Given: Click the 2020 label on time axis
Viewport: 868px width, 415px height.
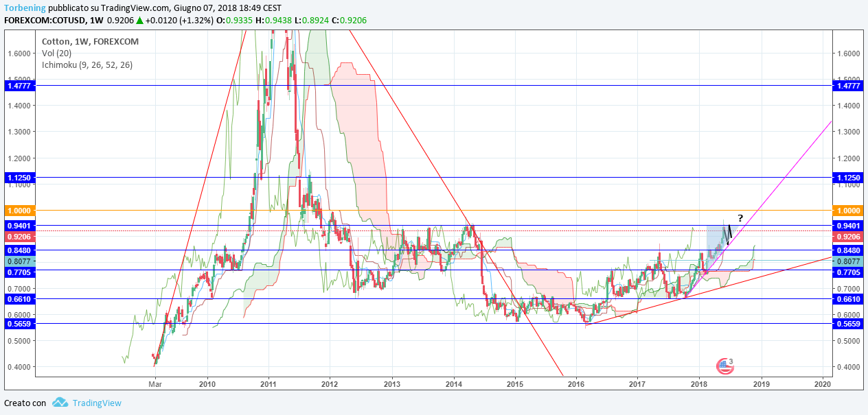Looking at the screenshot, I should (823, 386).
